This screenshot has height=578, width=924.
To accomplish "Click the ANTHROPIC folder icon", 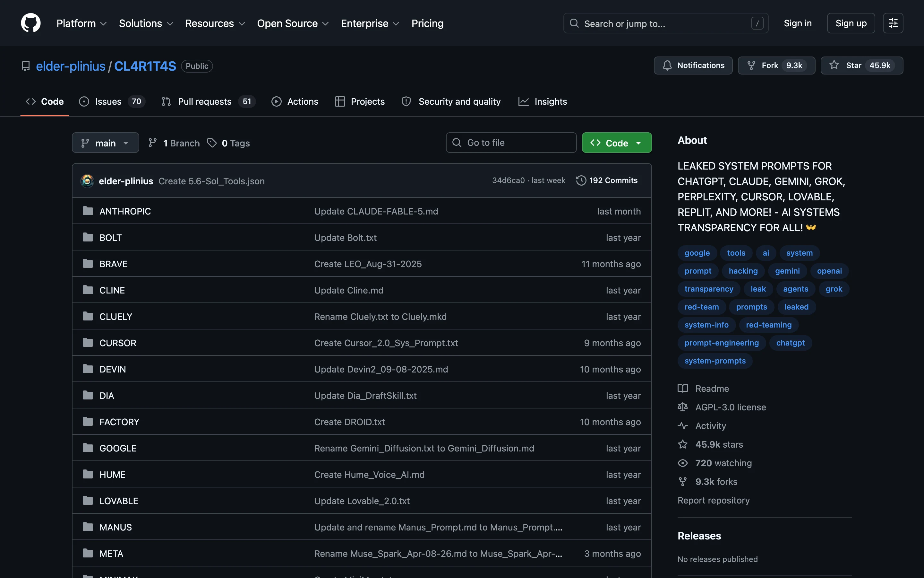I will coord(88,211).
